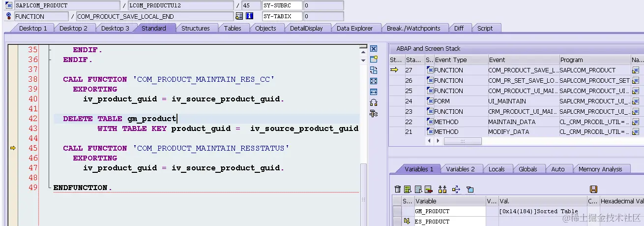Click the new tool icon beside the editor
This screenshot has height=226, width=644.
(373, 59)
